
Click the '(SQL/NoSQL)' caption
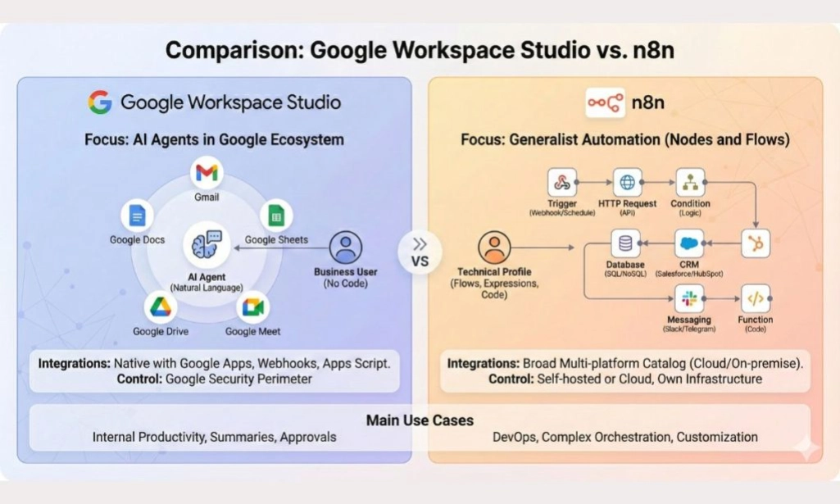pos(625,274)
